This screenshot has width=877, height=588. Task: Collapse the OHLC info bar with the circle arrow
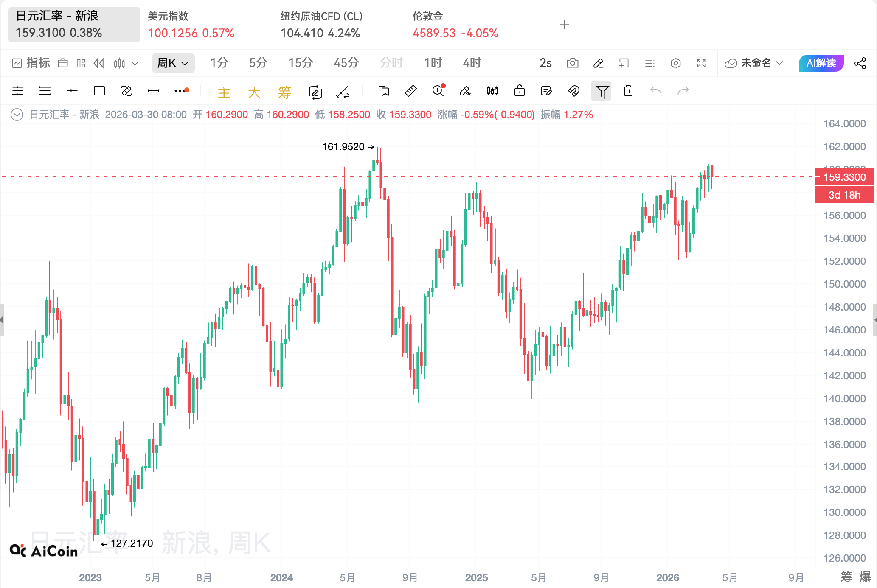click(17, 114)
